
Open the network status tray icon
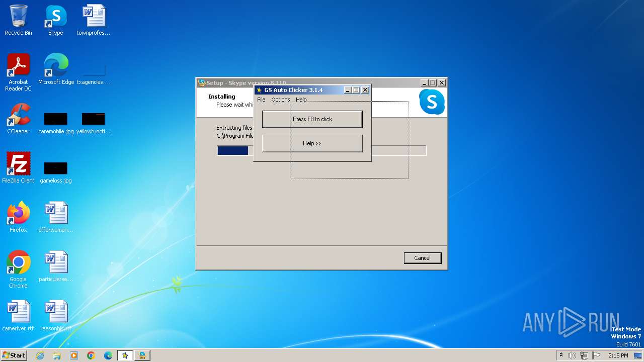click(584, 355)
